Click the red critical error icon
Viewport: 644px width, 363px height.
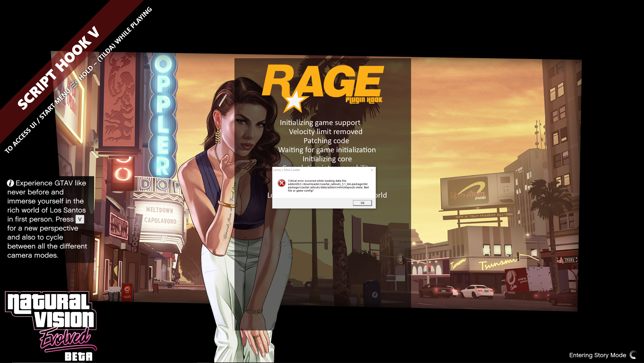[x=281, y=183]
